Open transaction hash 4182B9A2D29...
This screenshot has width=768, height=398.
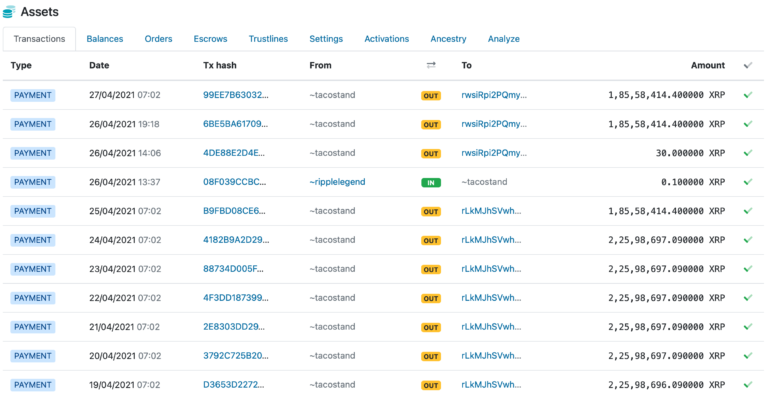(x=236, y=240)
